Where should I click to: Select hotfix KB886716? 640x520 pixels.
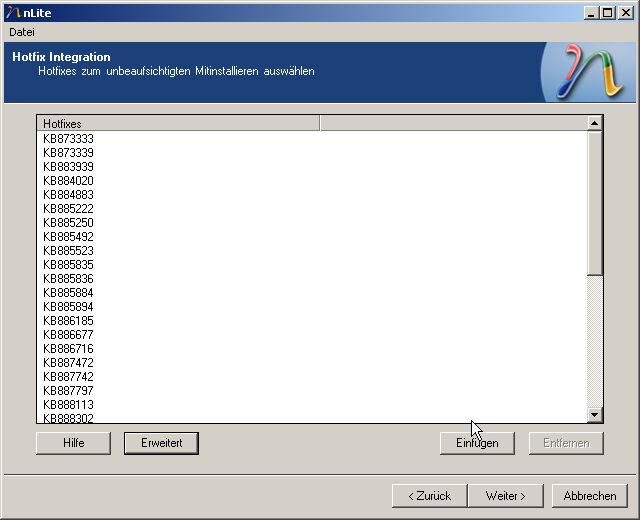click(68, 349)
